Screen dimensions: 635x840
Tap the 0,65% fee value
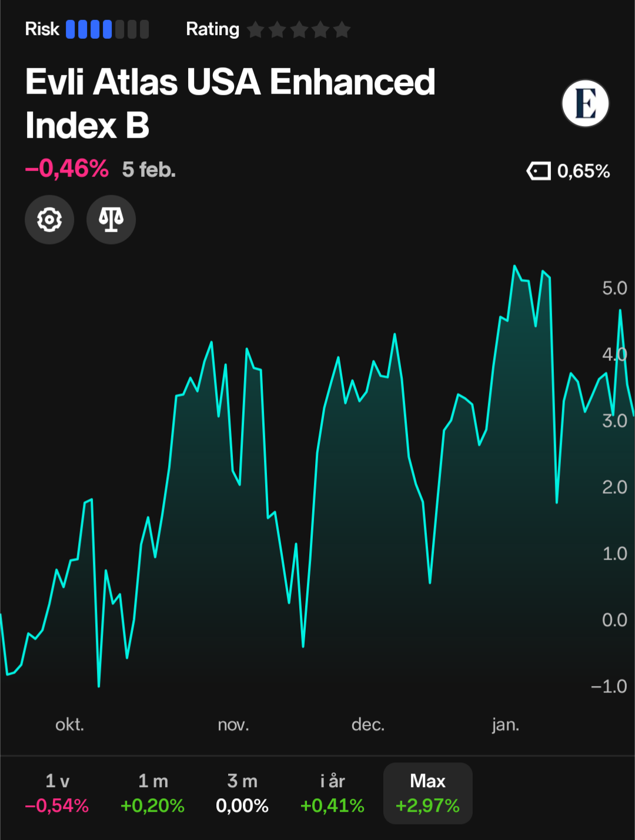click(583, 171)
